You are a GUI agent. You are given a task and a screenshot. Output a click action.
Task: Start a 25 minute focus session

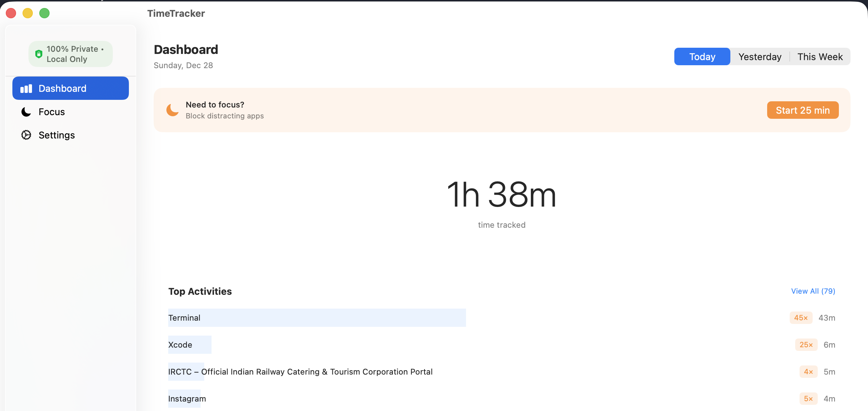pyautogui.click(x=803, y=110)
